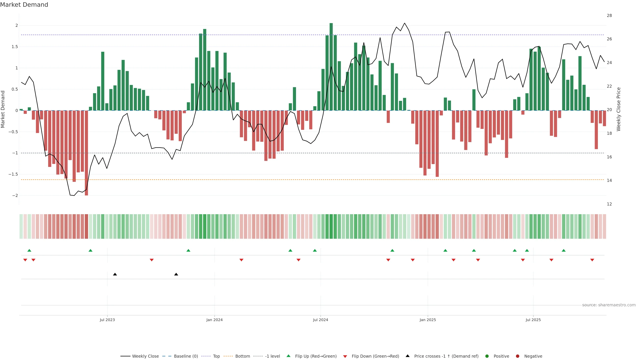Click last red flip-down triangle marker on right

pyautogui.click(x=592, y=260)
